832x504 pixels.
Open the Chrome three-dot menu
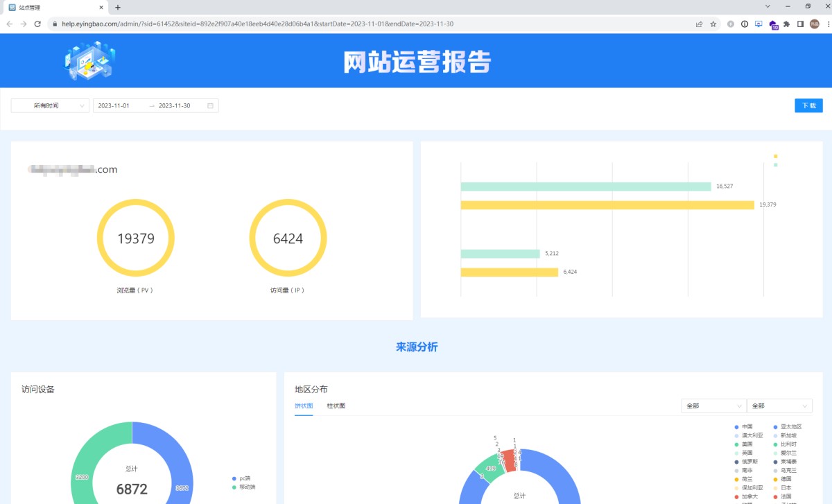(x=828, y=24)
